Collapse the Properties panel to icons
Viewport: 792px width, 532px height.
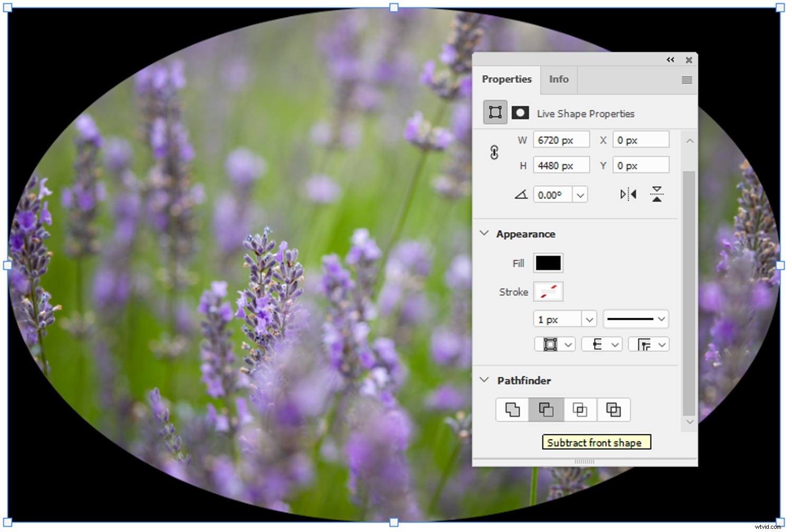coord(671,60)
